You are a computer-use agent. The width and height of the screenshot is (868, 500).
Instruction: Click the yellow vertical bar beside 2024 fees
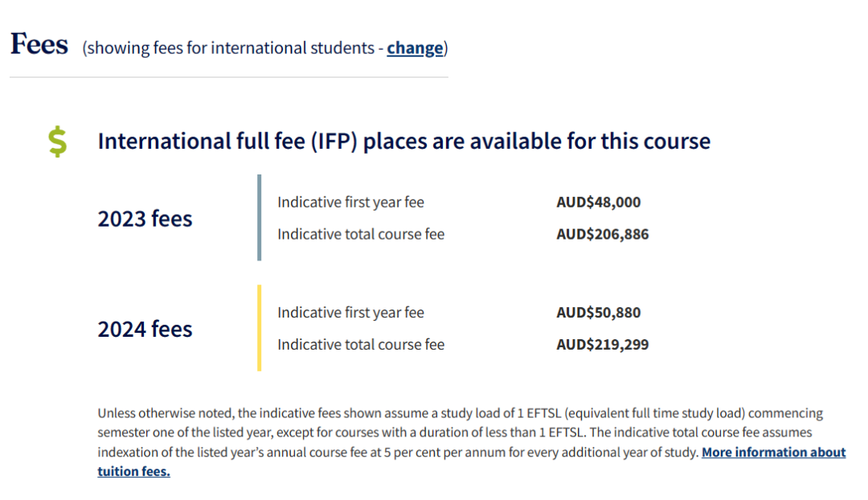[259, 328]
